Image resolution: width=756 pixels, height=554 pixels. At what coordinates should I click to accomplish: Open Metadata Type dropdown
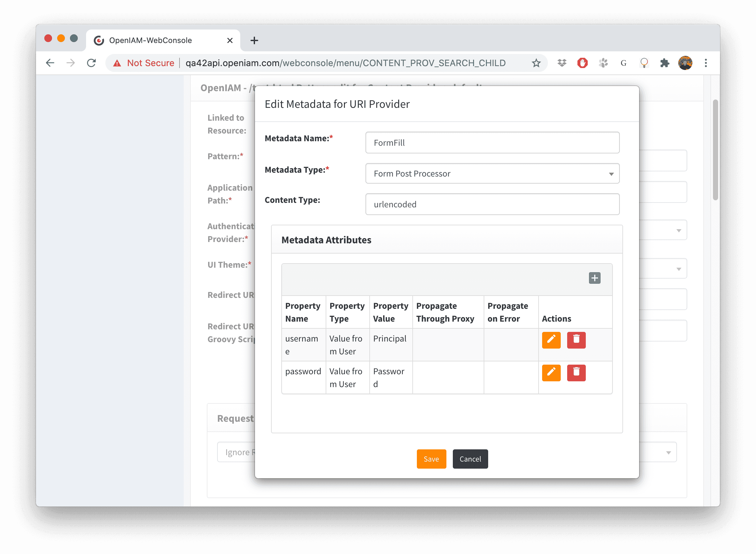(492, 174)
